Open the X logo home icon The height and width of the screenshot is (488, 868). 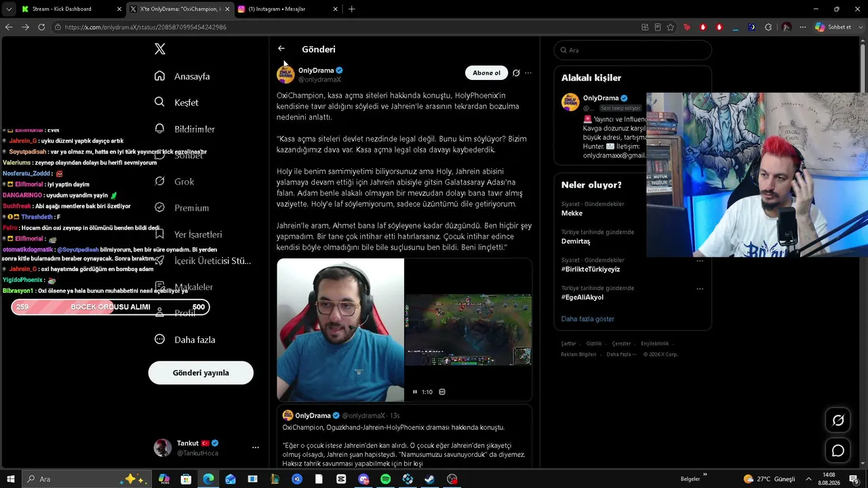[160, 49]
